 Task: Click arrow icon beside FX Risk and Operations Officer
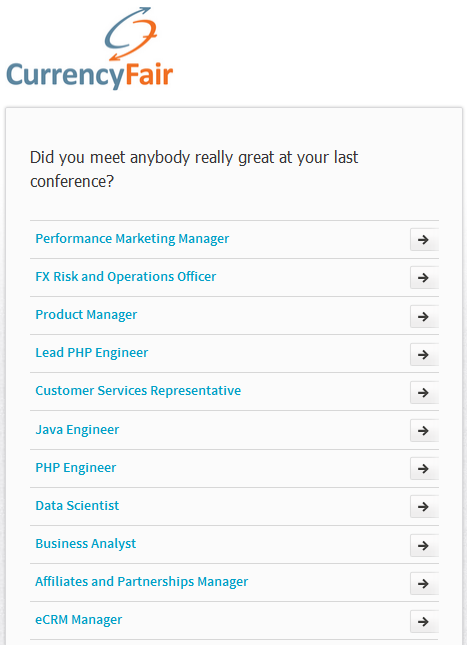424,278
